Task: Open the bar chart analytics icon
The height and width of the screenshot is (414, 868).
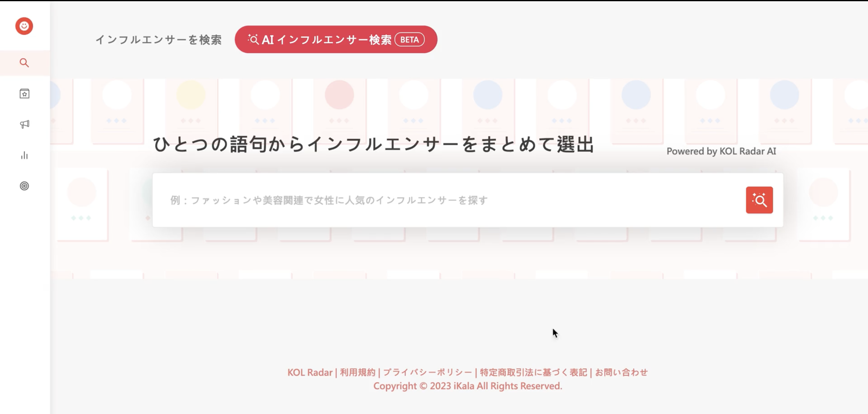Action: (x=24, y=155)
